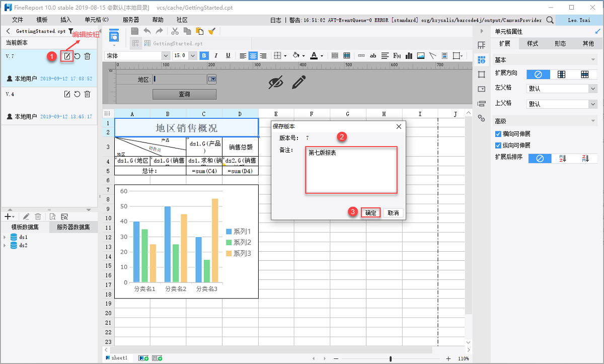Viewport: 604px width, 364px height.
Task: Insert plain text with ab icon
Action: (x=373, y=56)
